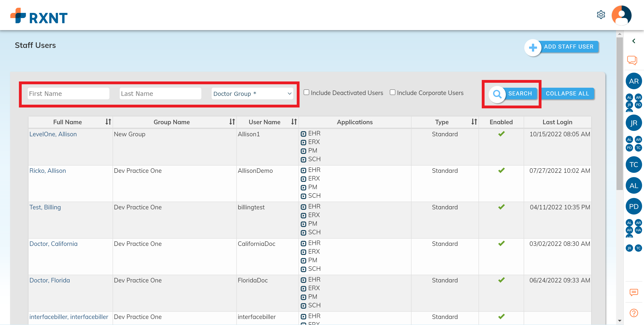Select the large PD avatar in sidebar
The image size is (644, 325).
634,206
